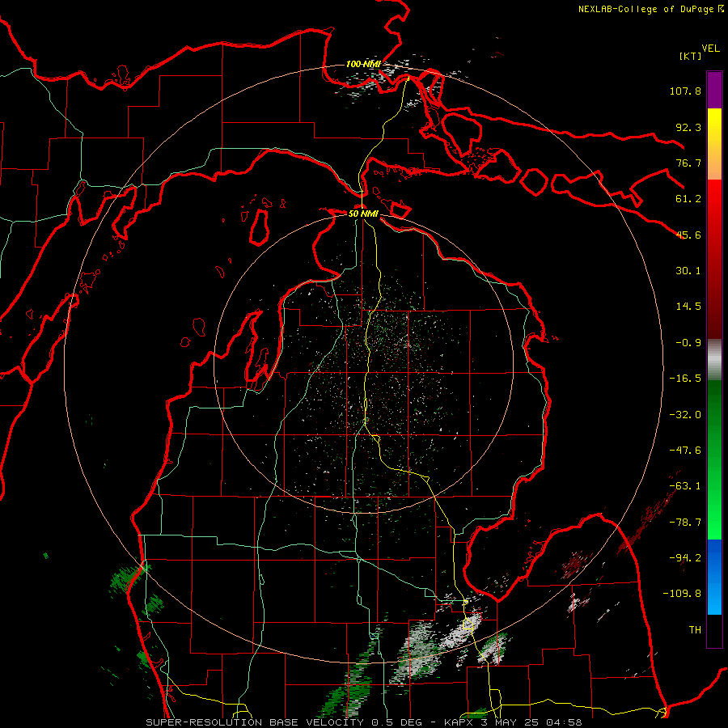This screenshot has width=728, height=728.
Task: Click the -78.7 velocity scale value
Action: point(685,523)
